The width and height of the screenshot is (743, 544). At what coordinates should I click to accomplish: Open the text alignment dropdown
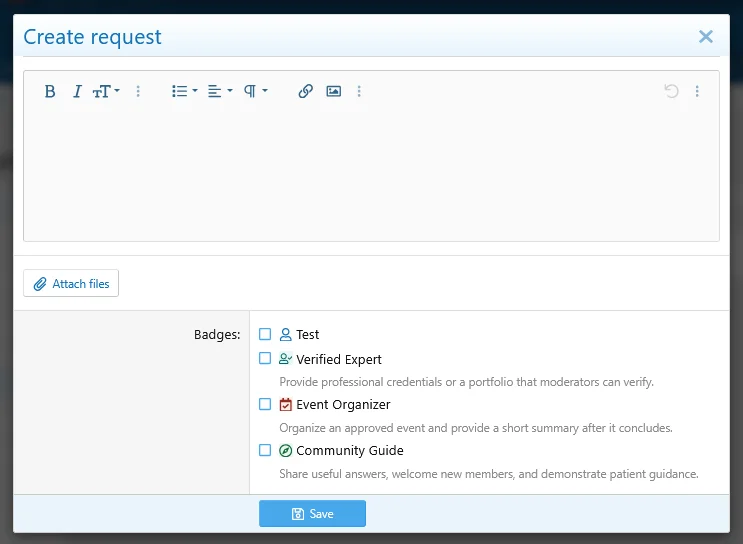point(220,91)
